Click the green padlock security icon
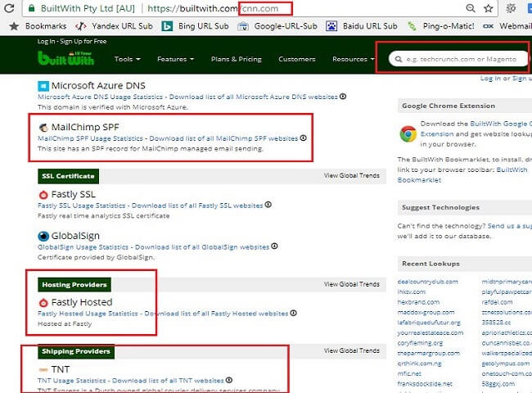Viewport: 532px width, 393px height. (31, 8)
